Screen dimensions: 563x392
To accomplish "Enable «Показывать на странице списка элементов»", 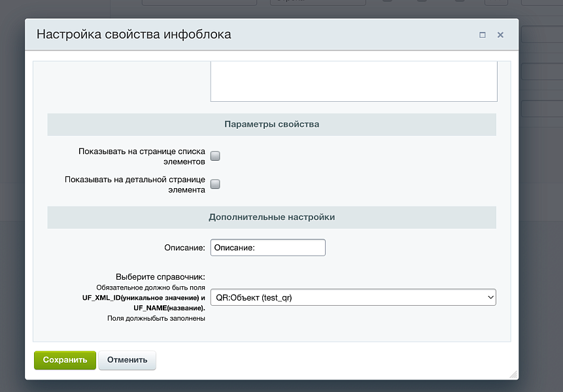I will [214, 155].
